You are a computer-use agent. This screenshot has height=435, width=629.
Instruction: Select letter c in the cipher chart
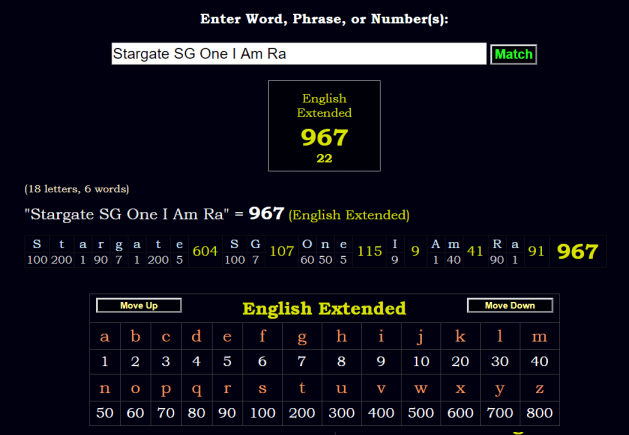166,336
